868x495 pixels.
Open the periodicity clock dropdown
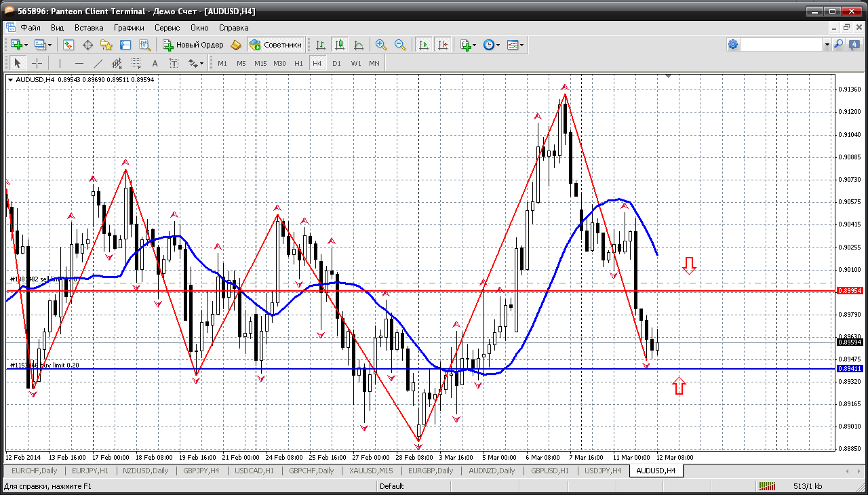click(498, 45)
